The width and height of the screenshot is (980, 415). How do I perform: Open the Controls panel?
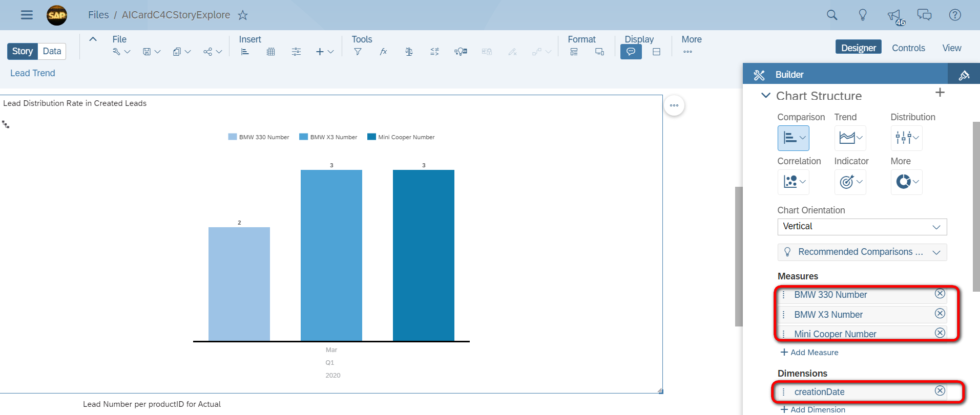click(908, 48)
